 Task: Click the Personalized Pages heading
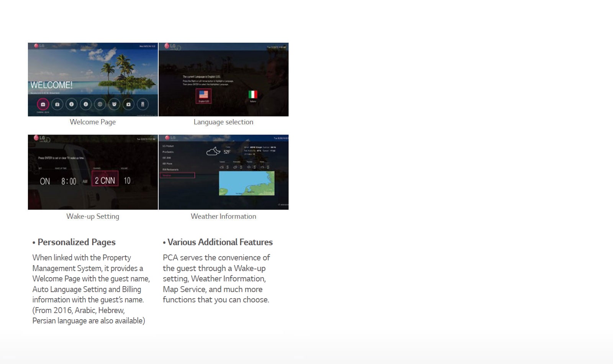[x=76, y=242]
